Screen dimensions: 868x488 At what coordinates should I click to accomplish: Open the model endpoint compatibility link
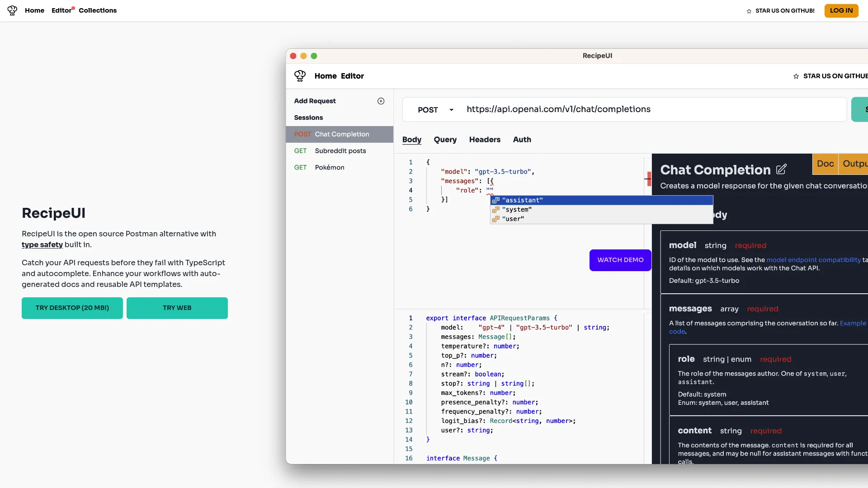(813, 260)
